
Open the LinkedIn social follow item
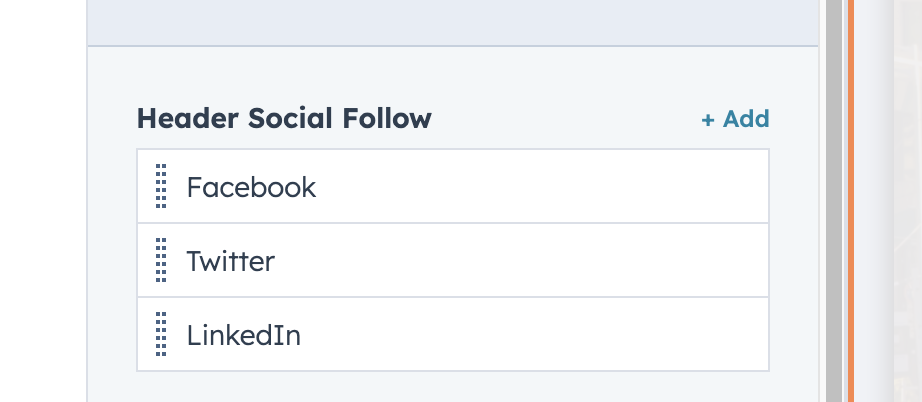(452, 335)
